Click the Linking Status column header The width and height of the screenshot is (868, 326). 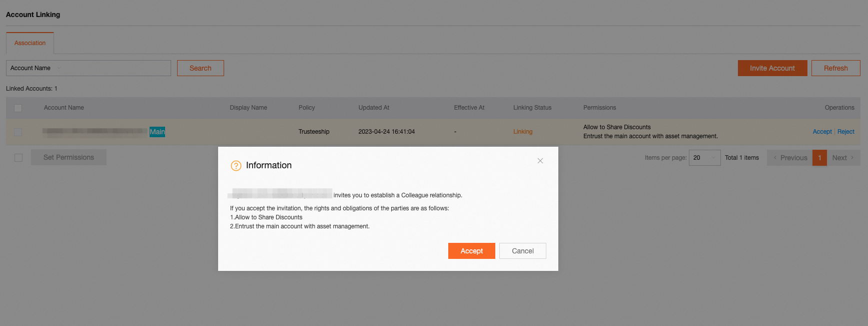pyautogui.click(x=532, y=108)
